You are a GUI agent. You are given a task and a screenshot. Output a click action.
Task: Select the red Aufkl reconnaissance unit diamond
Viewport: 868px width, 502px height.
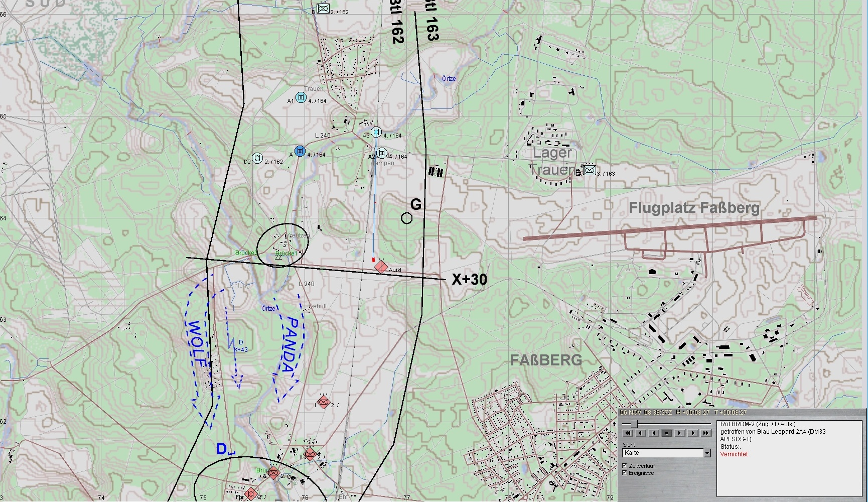[381, 267]
